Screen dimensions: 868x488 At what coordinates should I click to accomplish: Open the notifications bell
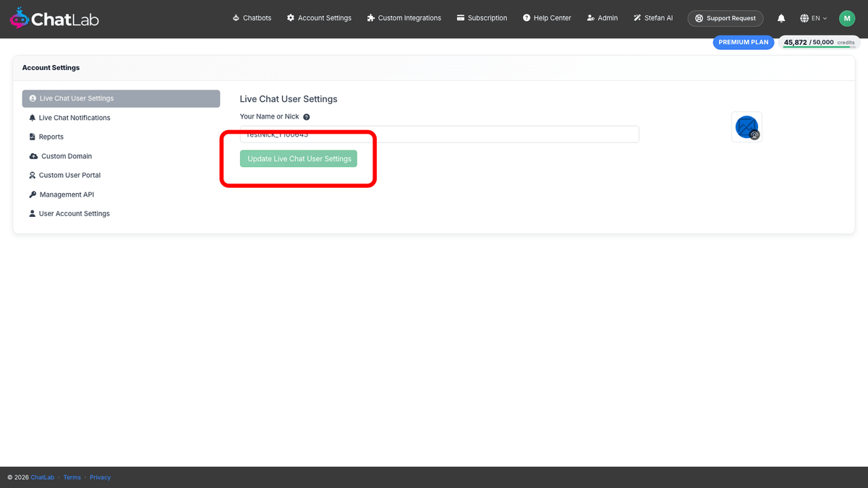781,18
